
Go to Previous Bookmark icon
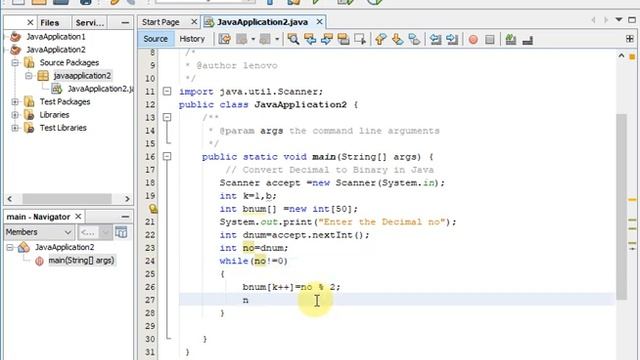tap(380, 39)
